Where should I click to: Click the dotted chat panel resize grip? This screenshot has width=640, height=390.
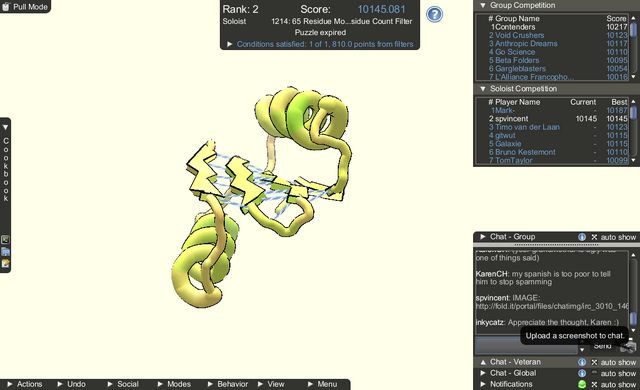tap(556, 245)
